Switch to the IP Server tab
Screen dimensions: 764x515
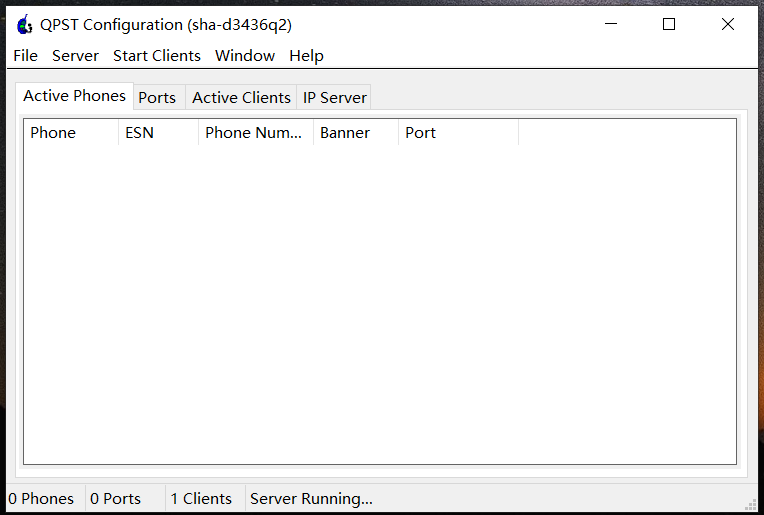tap(334, 97)
